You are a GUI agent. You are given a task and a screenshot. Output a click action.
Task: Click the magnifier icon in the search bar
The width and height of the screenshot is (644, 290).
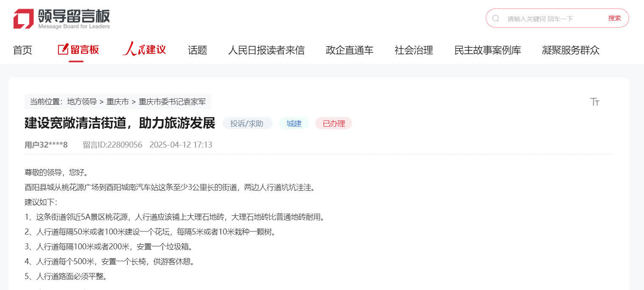(x=496, y=18)
